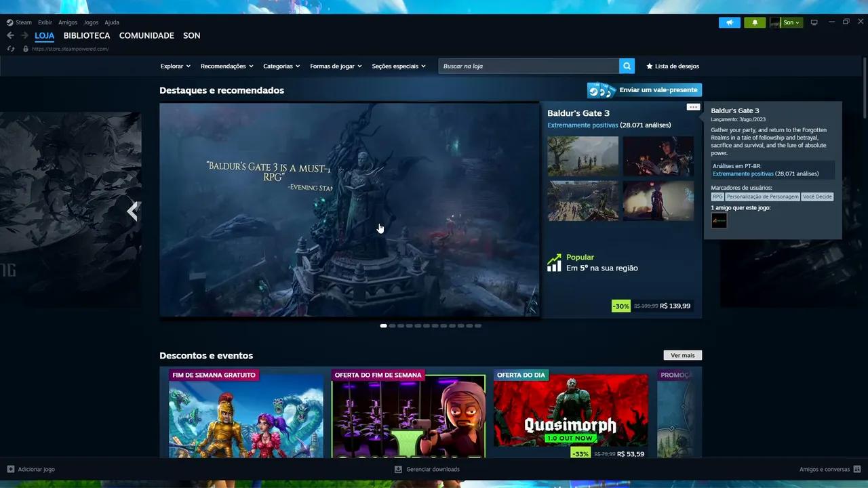The height and width of the screenshot is (488, 868).
Task: Click Enviar um vale-presente button
Action: point(644,90)
